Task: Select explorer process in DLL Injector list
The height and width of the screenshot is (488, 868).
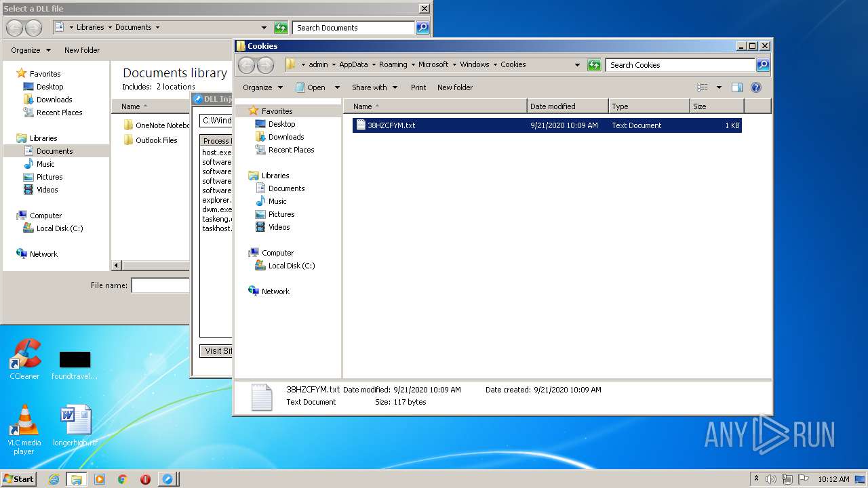Action: click(x=217, y=200)
